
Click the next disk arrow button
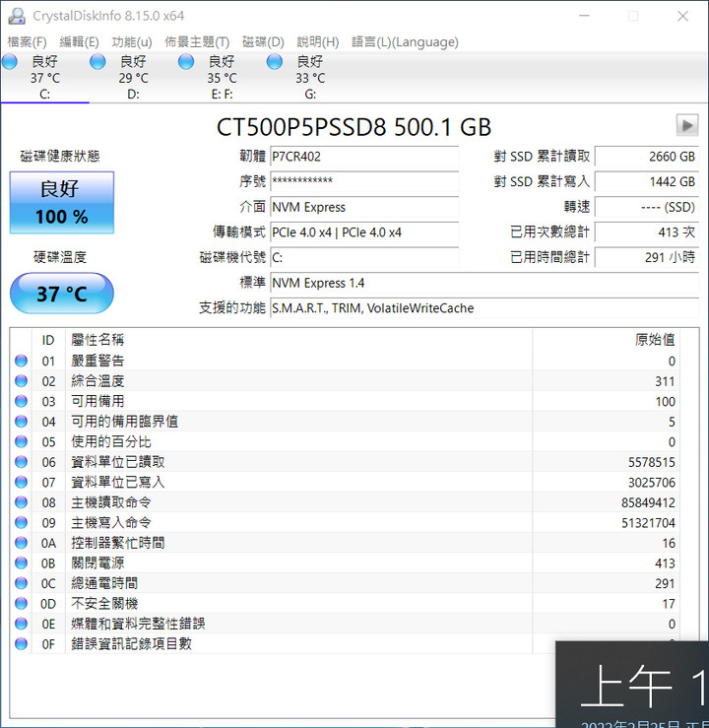point(687,125)
